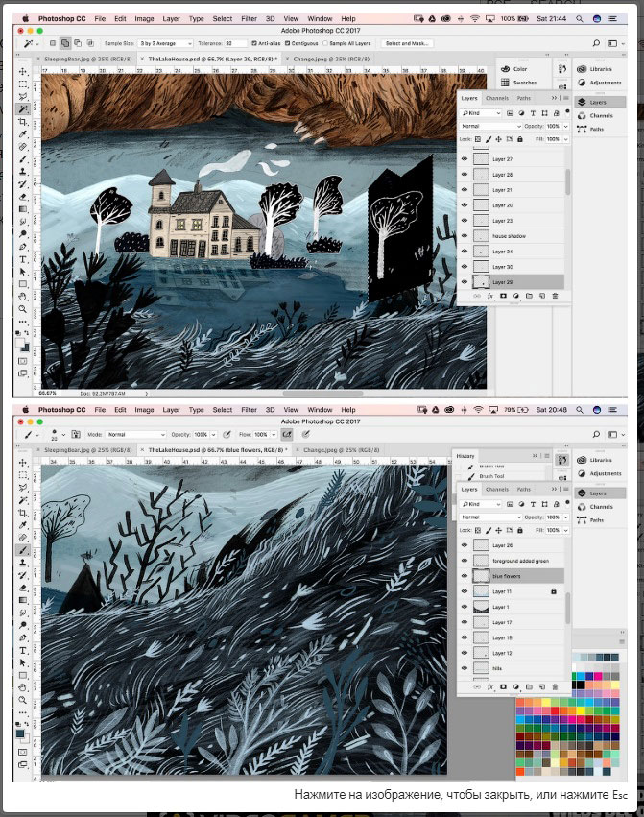
Task: Open the Sample Size dropdown
Action: [166, 43]
